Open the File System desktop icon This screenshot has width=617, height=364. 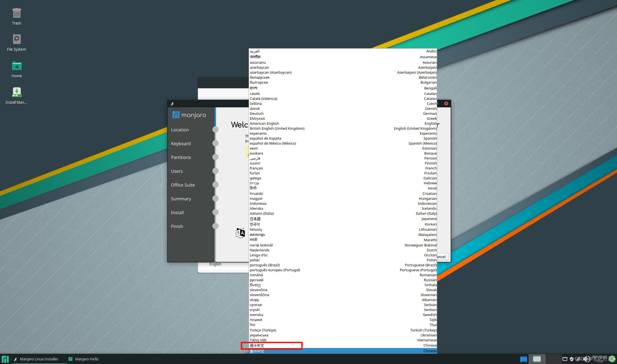[17, 39]
